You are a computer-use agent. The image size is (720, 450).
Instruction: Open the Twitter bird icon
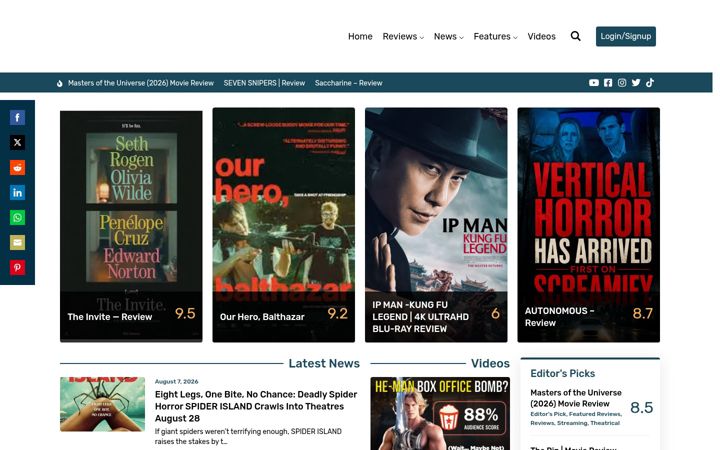[636, 83]
